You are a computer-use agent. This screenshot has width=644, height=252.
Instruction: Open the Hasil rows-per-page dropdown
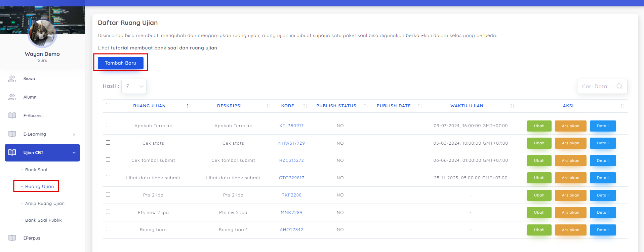[134, 86]
